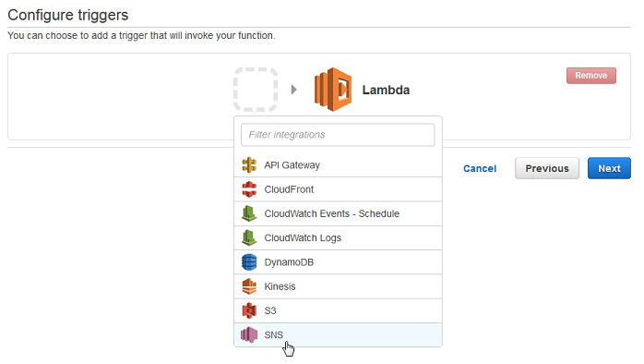Click the S3 red bucket icon
The image size is (644, 364).
pyautogui.click(x=249, y=310)
